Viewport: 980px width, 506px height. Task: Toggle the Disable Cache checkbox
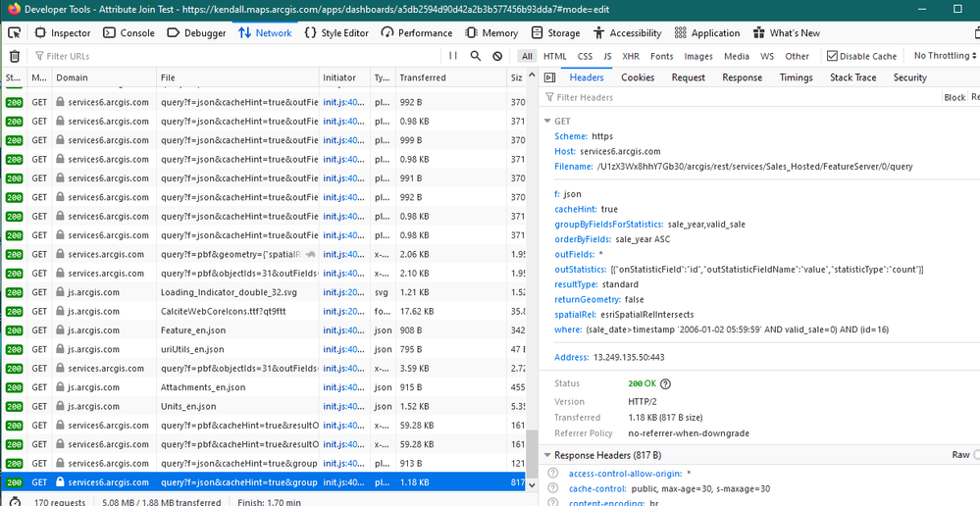(832, 56)
